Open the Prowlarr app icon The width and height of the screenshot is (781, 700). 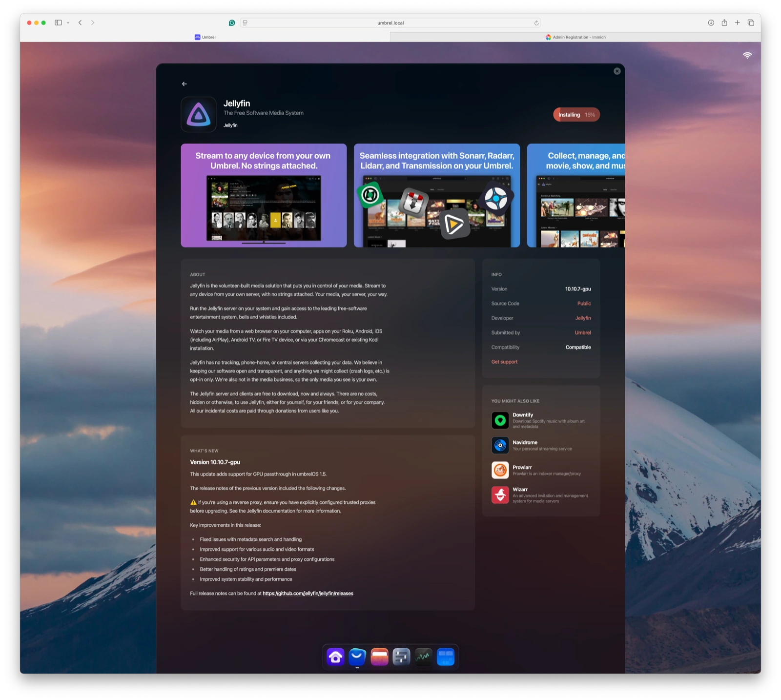(x=500, y=470)
